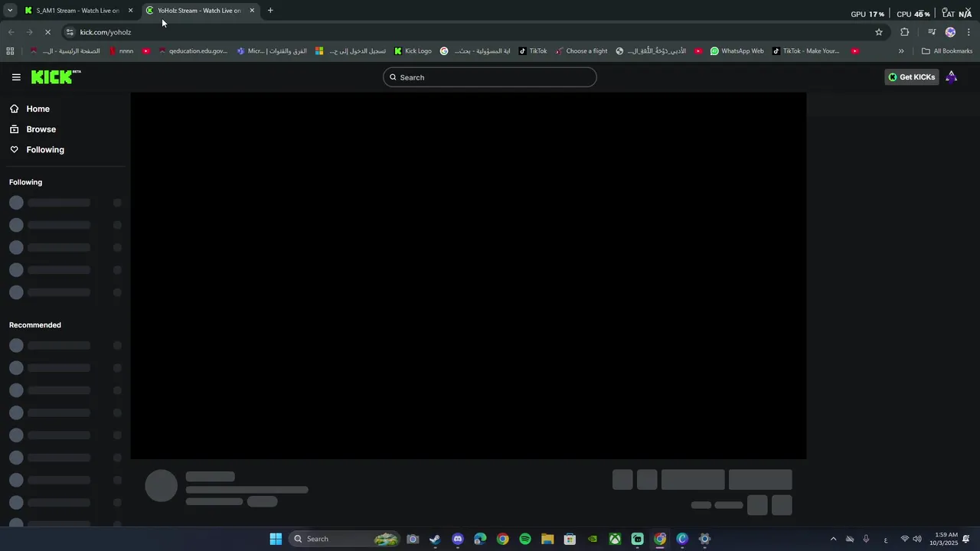
Task: Open the clock showing 1:59 AM
Action: pos(944,539)
